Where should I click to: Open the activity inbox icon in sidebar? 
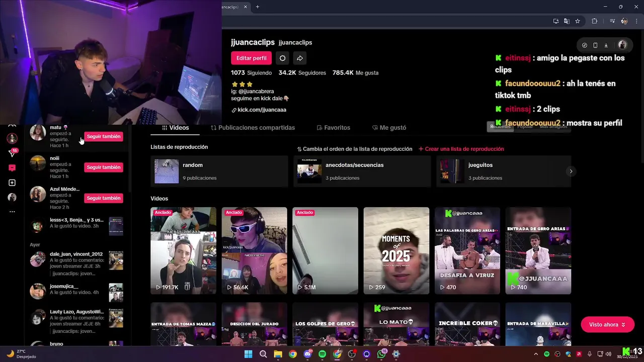click(x=12, y=168)
